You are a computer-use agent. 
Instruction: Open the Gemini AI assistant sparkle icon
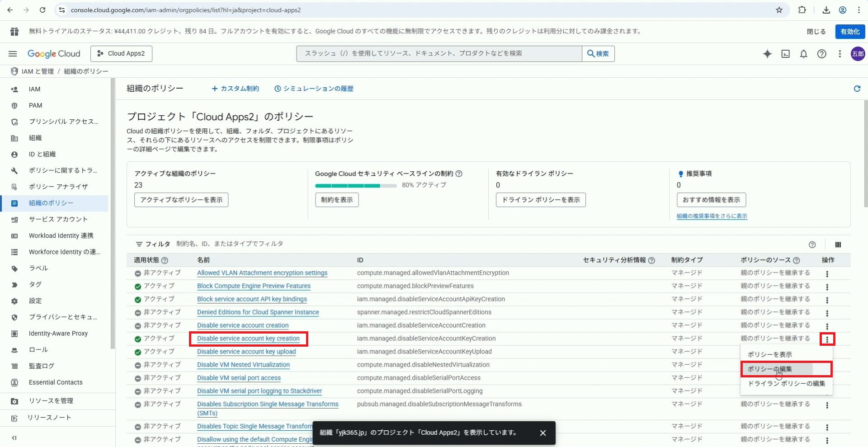(x=767, y=54)
